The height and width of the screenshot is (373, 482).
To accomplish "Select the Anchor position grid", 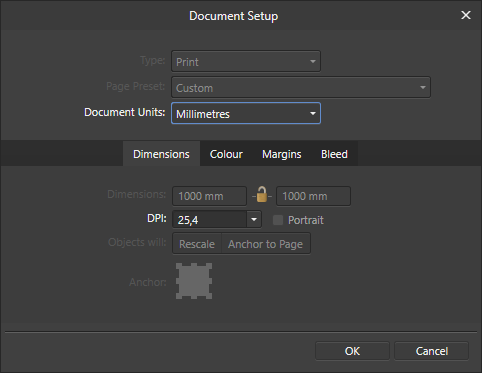I will click(x=194, y=281).
